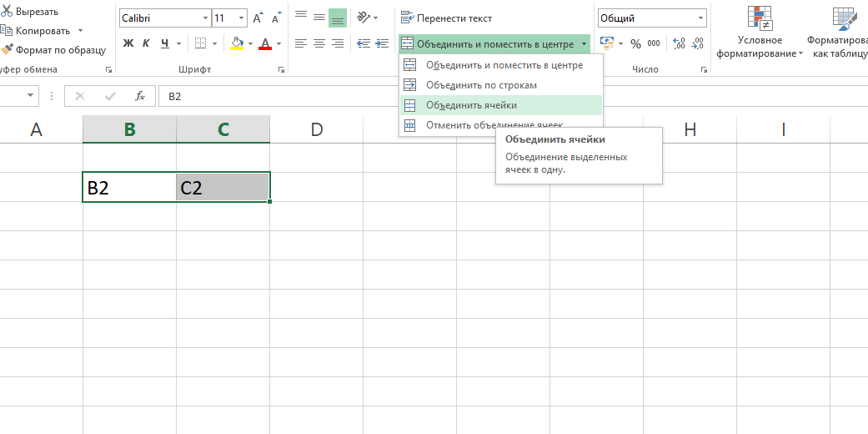Toggle underline Ч formatting

(165, 43)
